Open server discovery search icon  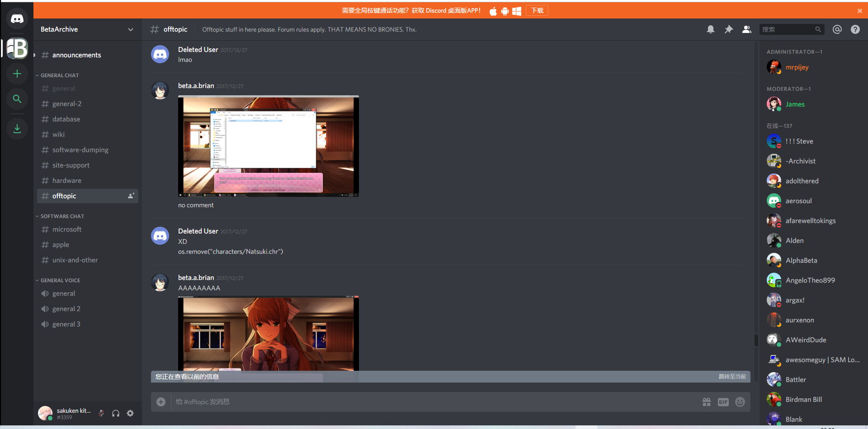tap(17, 99)
